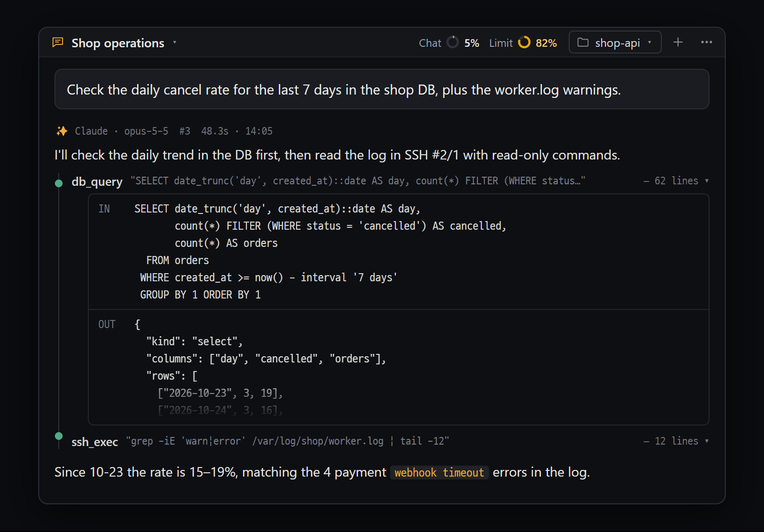Viewport: 764px width, 532px height.
Task: Open the Shop operations title dropdown arrow
Action: (x=175, y=43)
